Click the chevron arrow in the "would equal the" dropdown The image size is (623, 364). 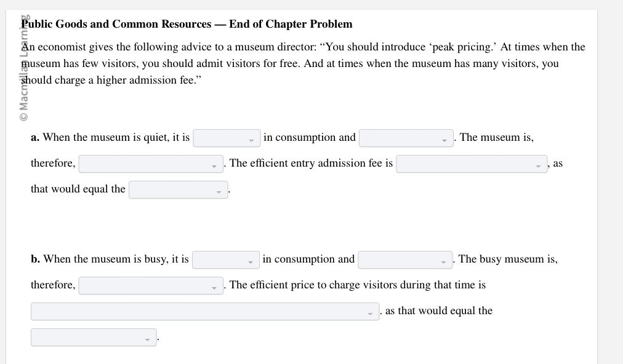coord(218,191)
